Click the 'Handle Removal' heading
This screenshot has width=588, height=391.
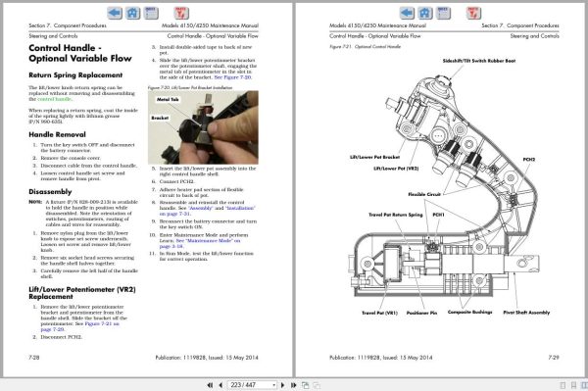(x=57, y=134)
